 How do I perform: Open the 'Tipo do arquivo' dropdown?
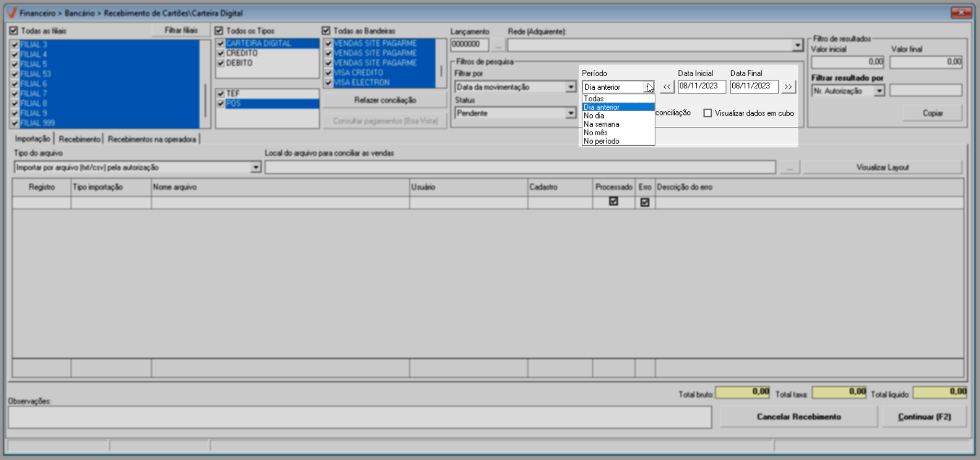pos(256,168)
